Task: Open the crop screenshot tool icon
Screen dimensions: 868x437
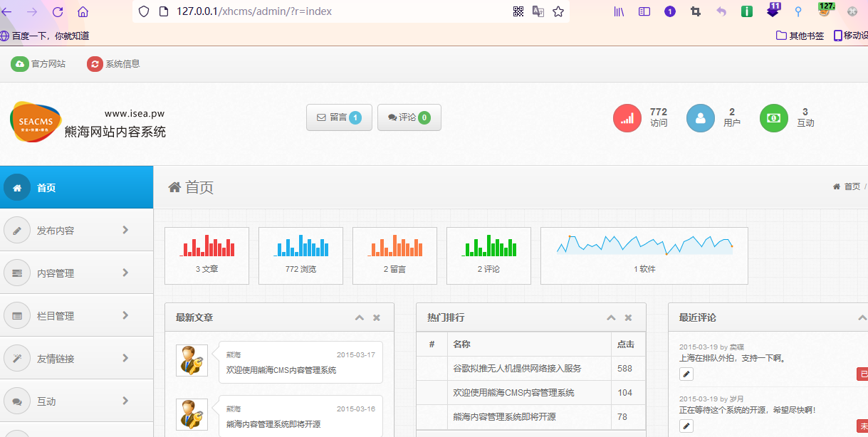Action: (x=696, y=11)
